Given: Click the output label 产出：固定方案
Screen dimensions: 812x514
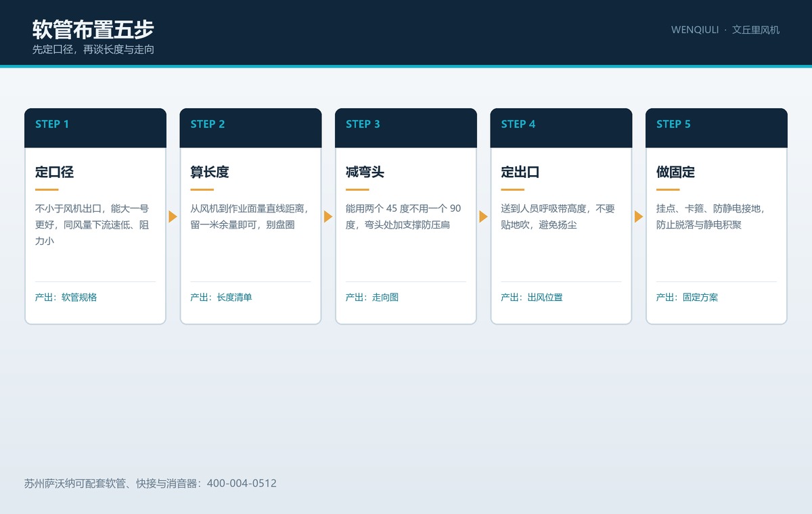Looking at the screenshot, I should tap(687, 297).
